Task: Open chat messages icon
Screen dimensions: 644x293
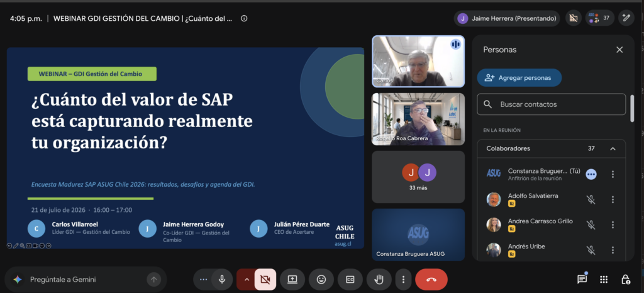Action: tap(582, 279)
